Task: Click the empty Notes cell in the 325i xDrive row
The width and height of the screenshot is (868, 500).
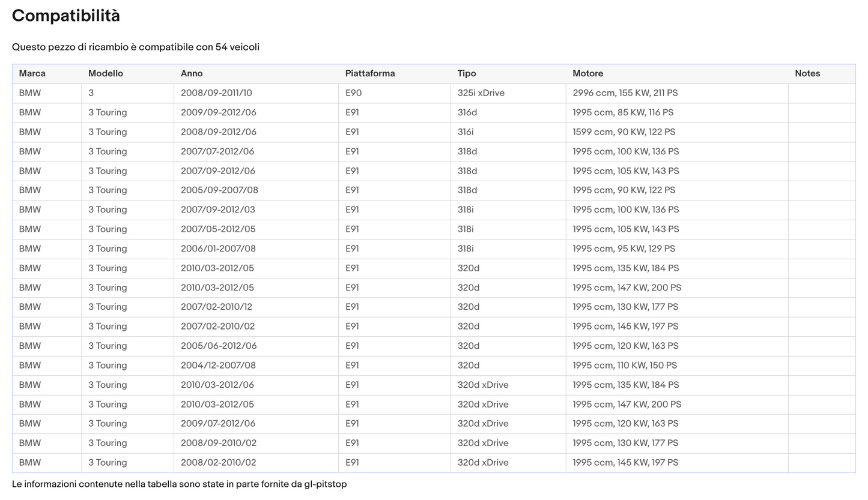Action: coord(822,93)
